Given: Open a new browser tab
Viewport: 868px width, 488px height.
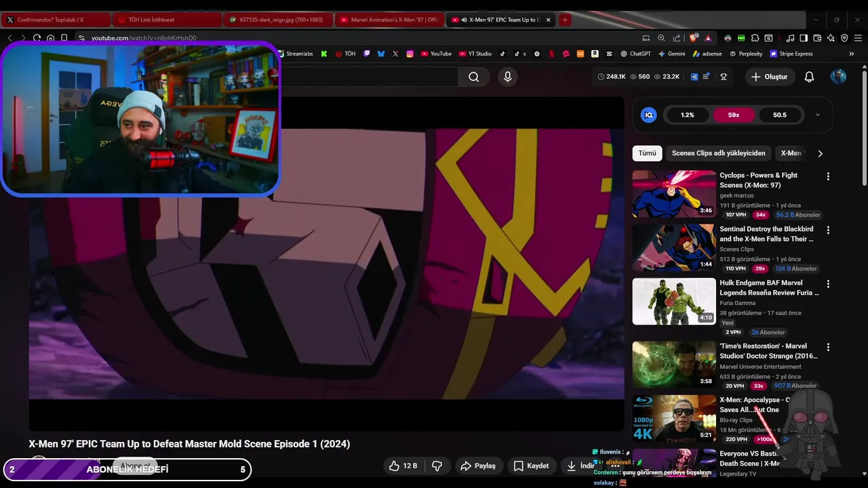Looking at the screenshot, I should coord(564,20).
